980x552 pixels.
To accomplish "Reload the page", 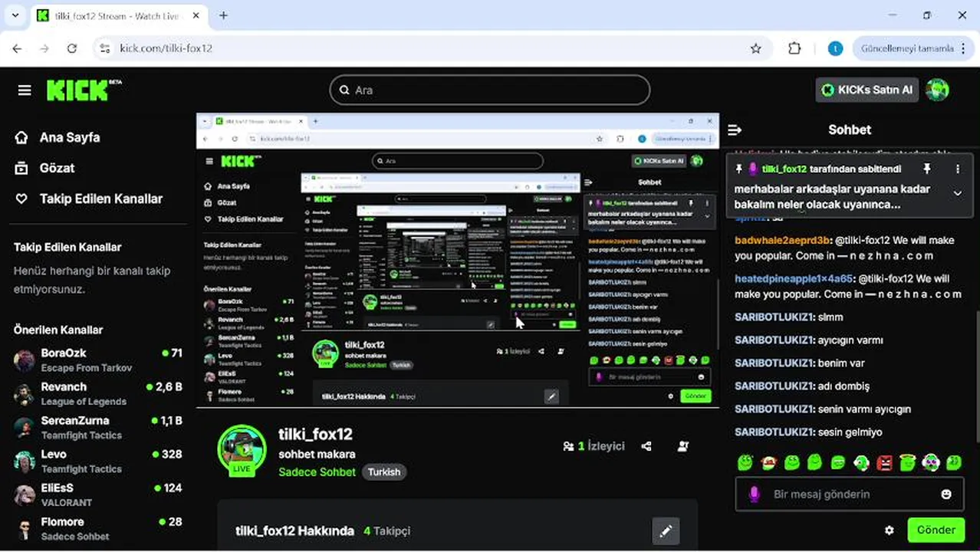I will pos(72,48).
